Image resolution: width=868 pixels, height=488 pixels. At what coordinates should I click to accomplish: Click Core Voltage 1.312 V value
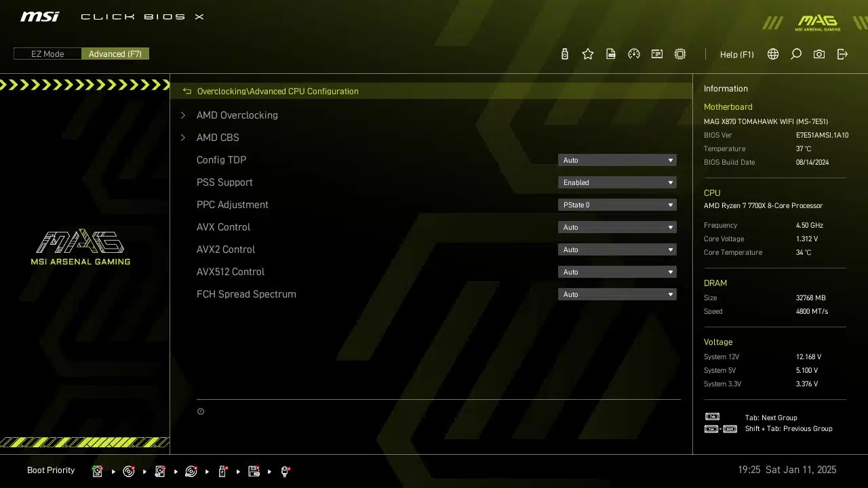(807, 239)
